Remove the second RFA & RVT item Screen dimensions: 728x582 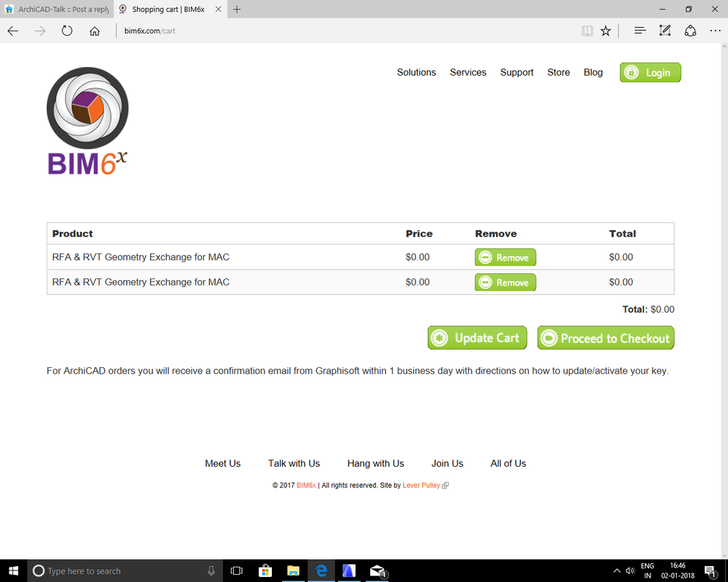click(505, 282)
